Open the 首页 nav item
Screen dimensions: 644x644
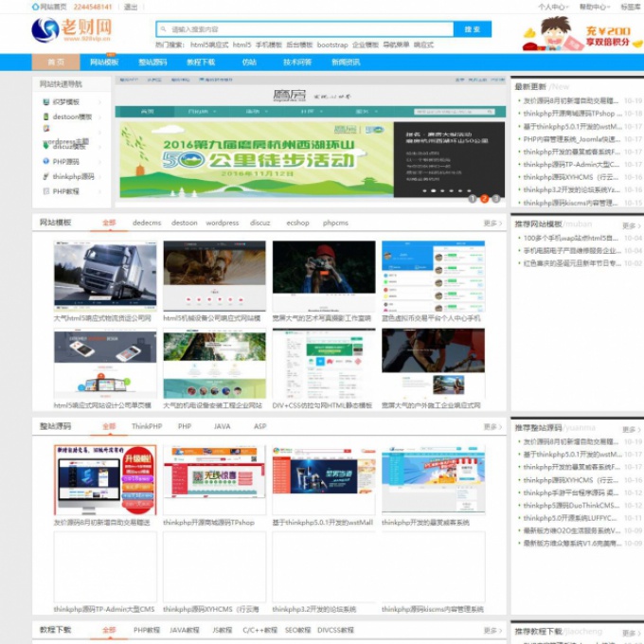pos(56,62)
